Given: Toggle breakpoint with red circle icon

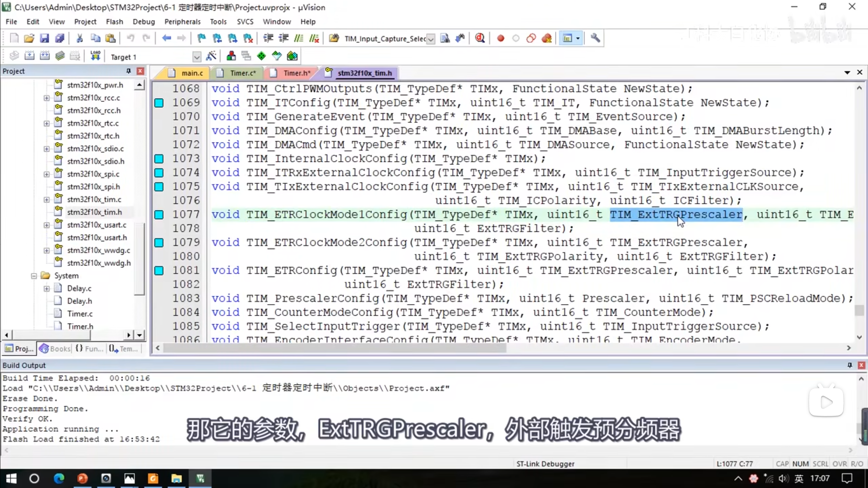Looking at the screenshot, I should 500,38.
